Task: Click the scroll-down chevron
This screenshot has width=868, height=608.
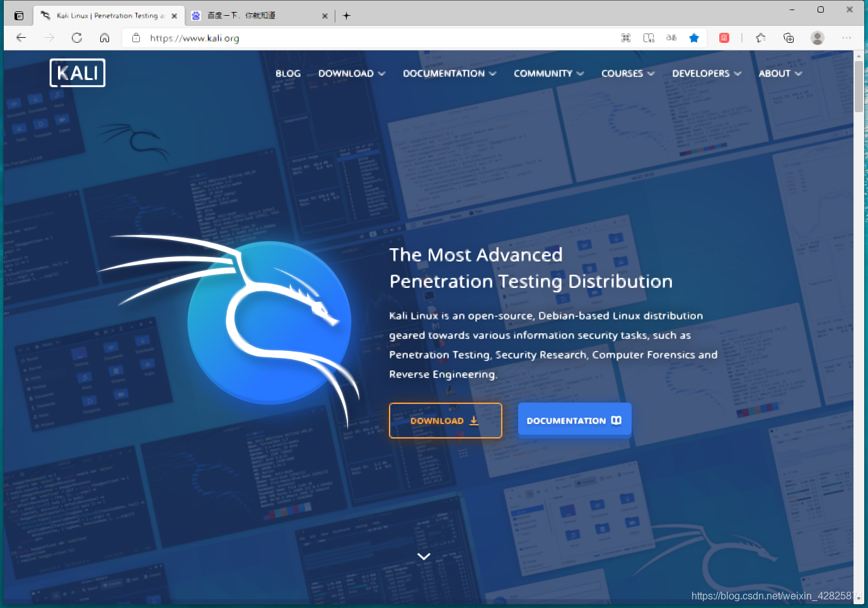Action: [x=424, y=556]
